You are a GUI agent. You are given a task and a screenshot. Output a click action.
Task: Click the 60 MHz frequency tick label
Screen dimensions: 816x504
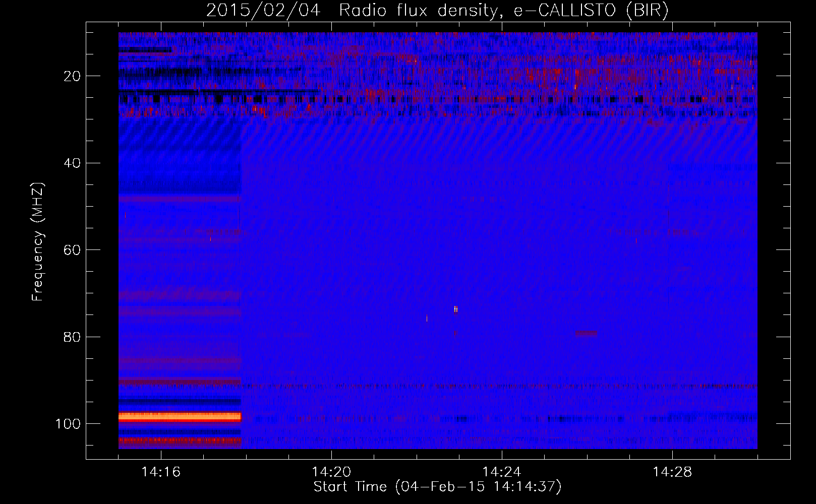tap(73, 250)
